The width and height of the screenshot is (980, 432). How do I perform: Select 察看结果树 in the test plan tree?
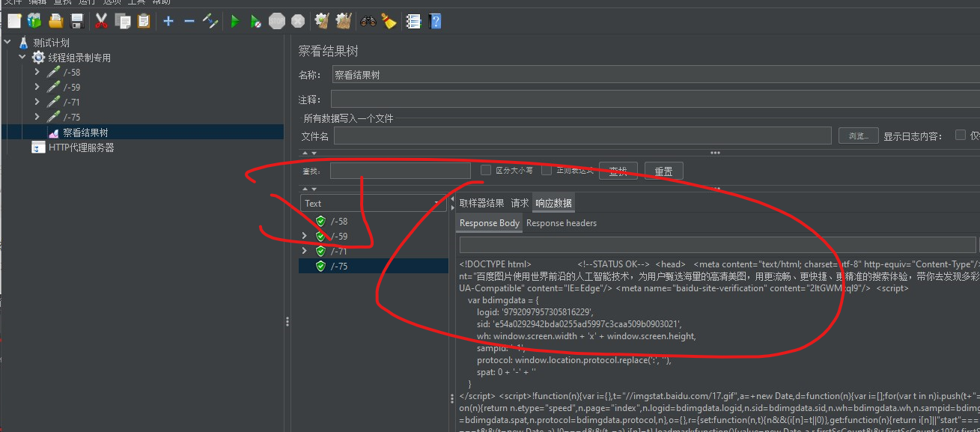tap(85, 133)
